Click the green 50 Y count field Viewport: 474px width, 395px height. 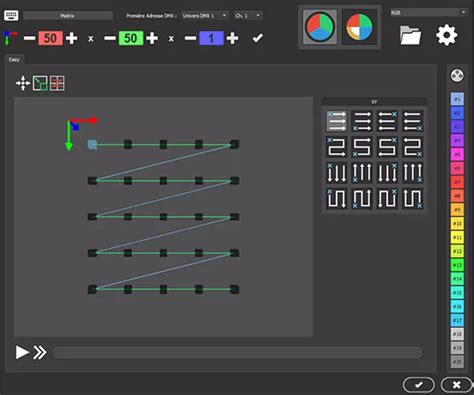pyautogui.click(x=131, y=38)
